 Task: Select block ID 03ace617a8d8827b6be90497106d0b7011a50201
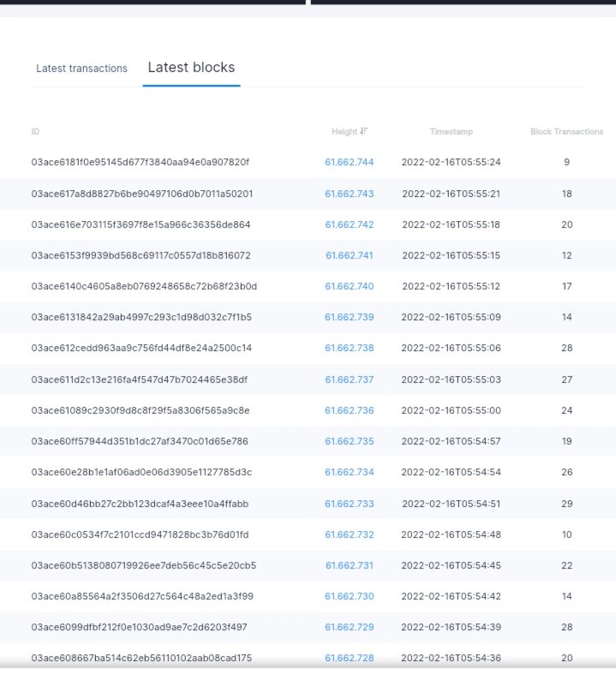(142, 194)
